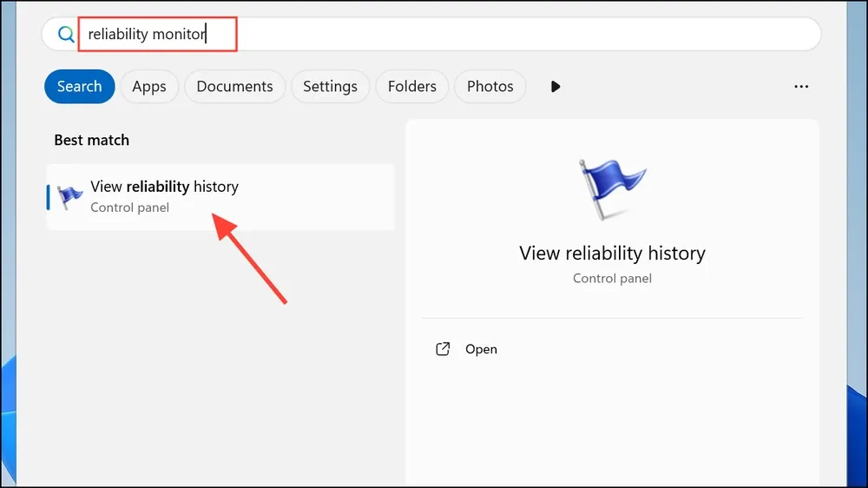Click empty area of the search bar
This screenshot has width=868, height=488.
pos(526,35)
